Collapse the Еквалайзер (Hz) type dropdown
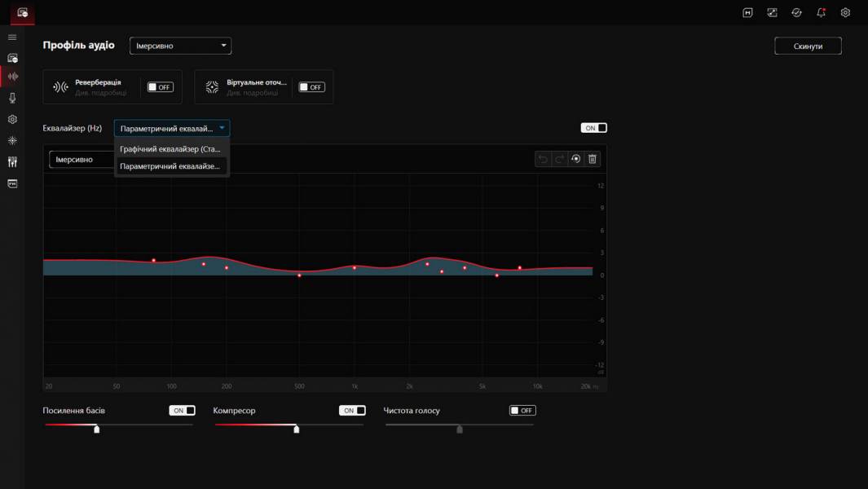This screenshot has width=868, height=489. (x=172, y=129)
